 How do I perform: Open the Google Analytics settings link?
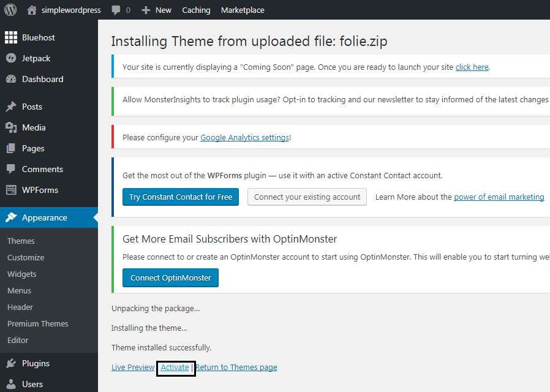245,137
